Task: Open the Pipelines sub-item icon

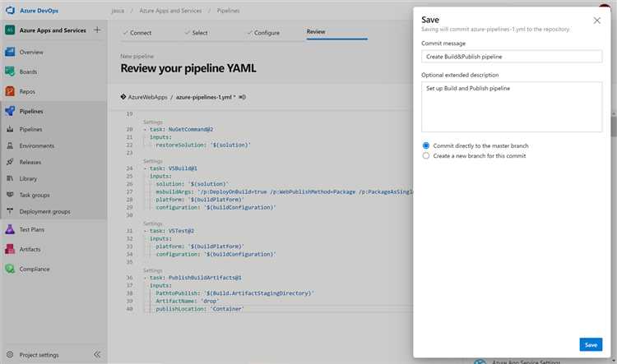Action: [10, 129]
